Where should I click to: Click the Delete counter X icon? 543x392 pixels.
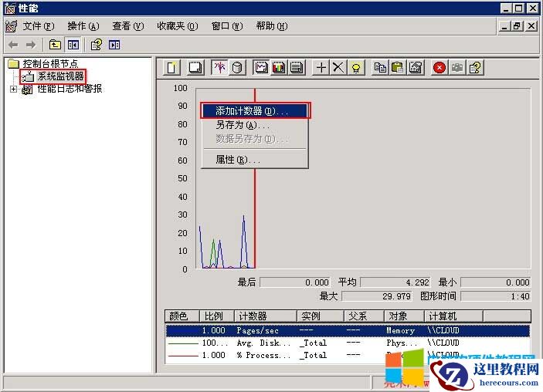click(338, 67)
